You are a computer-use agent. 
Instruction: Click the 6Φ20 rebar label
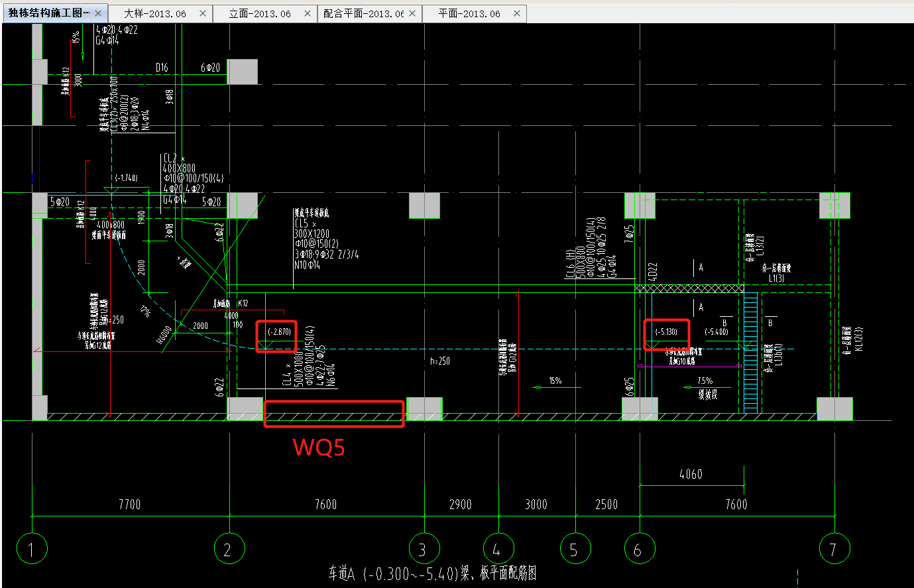(211, 68)
